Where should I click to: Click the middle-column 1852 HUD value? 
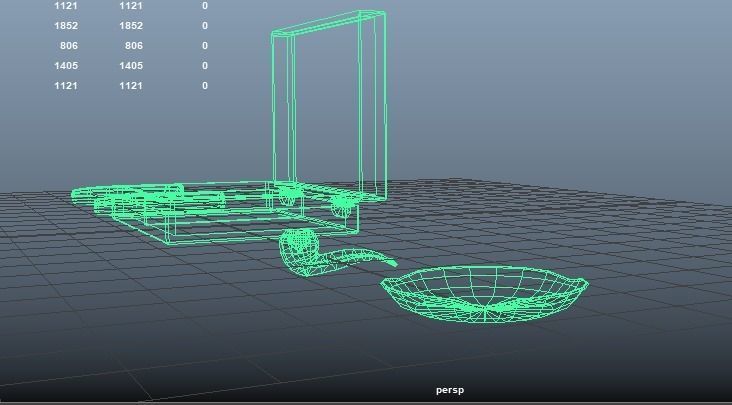pyautogui.click(x=131, y=26)
